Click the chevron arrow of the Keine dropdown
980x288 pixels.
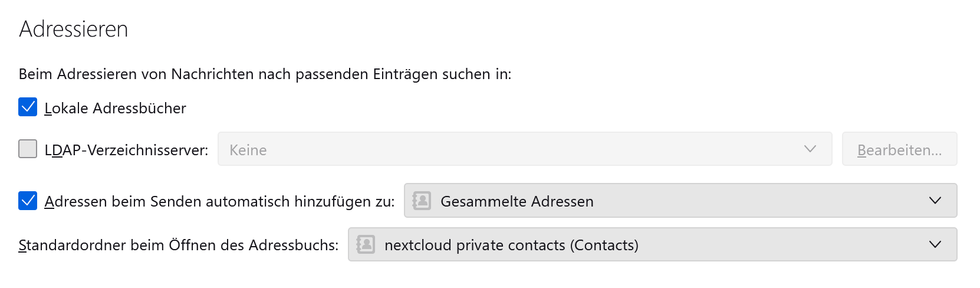[810, 149]
